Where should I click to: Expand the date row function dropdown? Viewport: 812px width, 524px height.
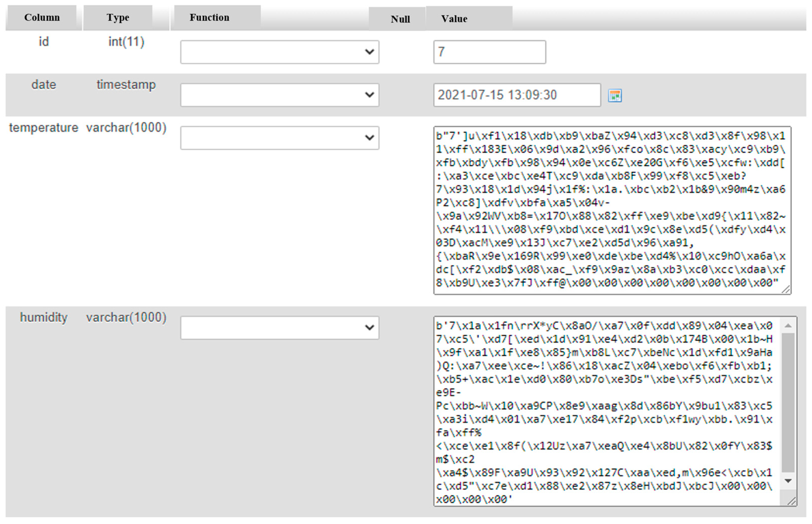click(x=279, y=95)
